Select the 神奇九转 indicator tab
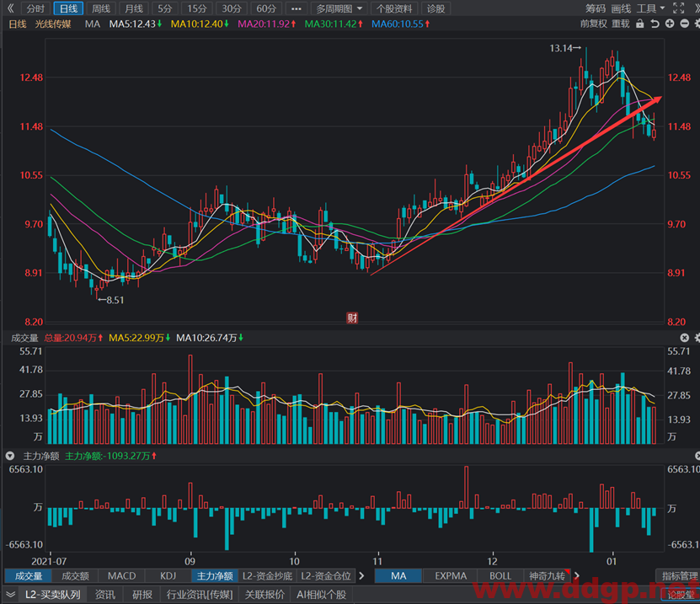The image size is (700, 604). coord(547,576)
